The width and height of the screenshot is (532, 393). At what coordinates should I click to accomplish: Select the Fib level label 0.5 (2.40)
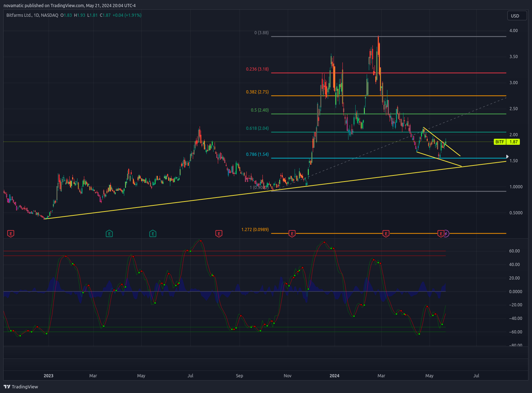[x=260, y=110]
